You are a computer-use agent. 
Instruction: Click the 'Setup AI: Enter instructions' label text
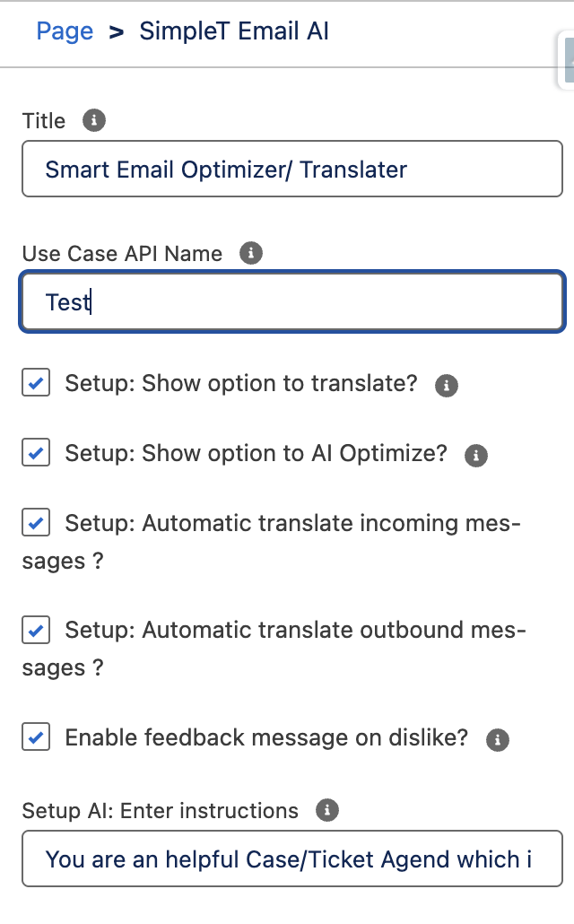point(161,811)
